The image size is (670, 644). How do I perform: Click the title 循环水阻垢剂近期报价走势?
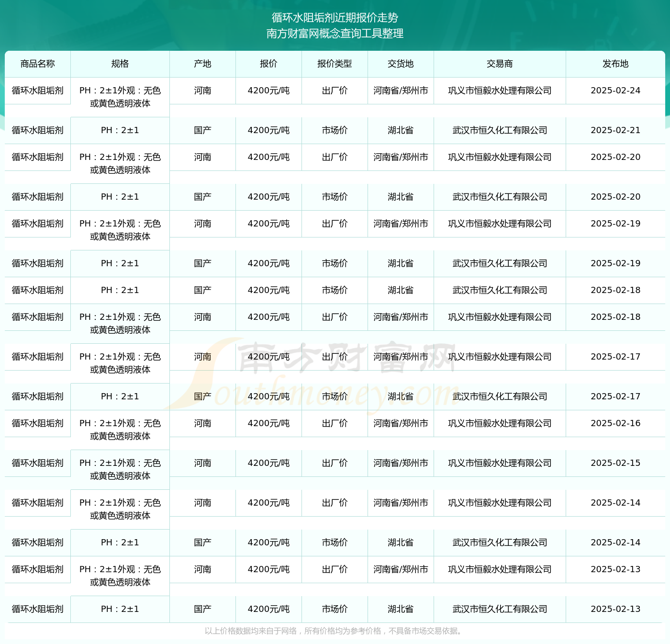(x=335, y=18)
